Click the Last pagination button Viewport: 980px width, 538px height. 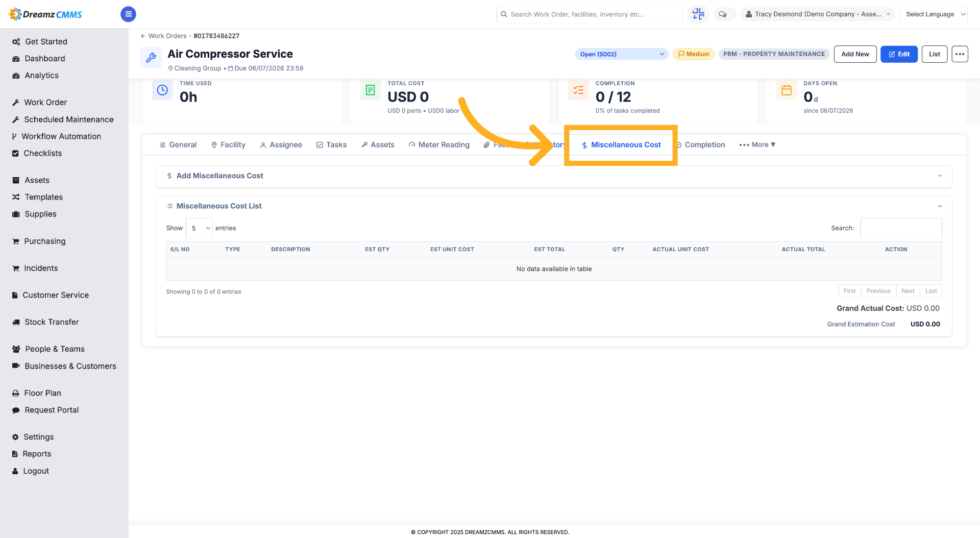coord(931,291)
